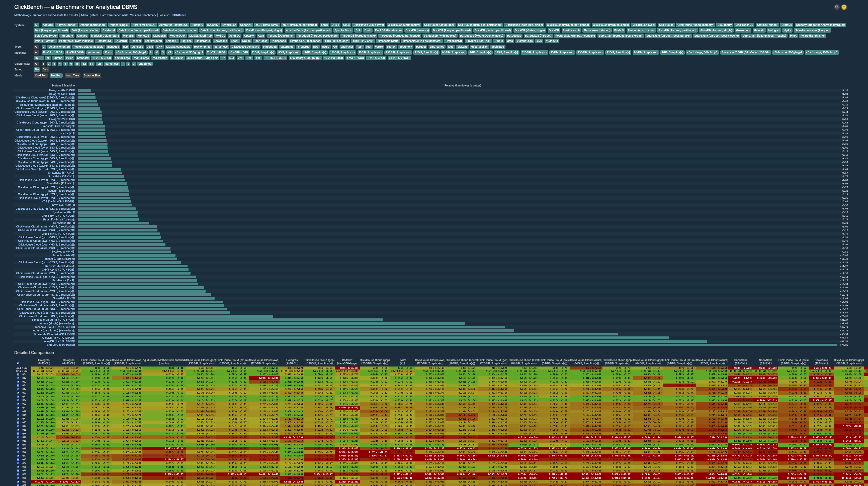Open the JSONBench link
The height and width of the screenshot is (486, 868).
pos(178,15)
